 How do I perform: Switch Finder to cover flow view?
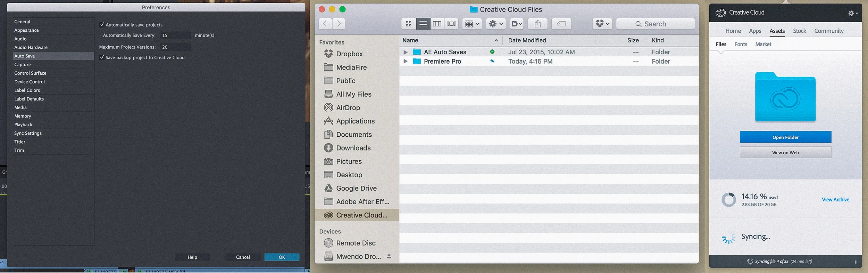tap(451, 24)
